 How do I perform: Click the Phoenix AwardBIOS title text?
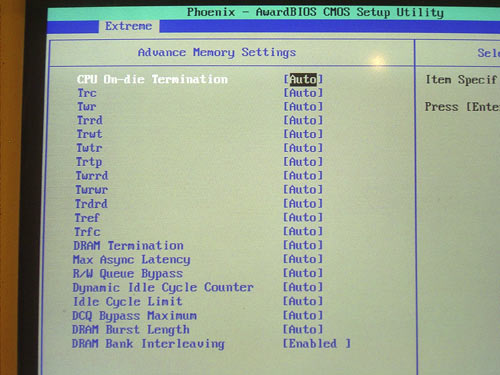point(315,12)
